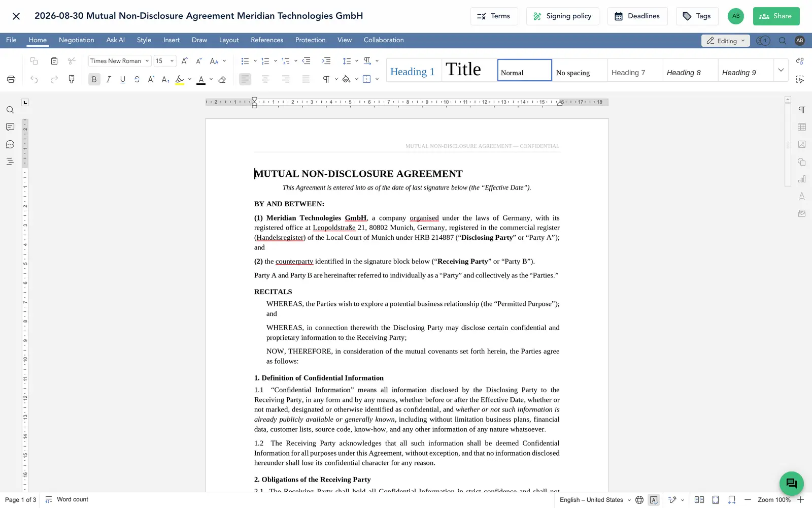Screen dimensions: 812x508
Task: Align text right
Action: point(286,79)
